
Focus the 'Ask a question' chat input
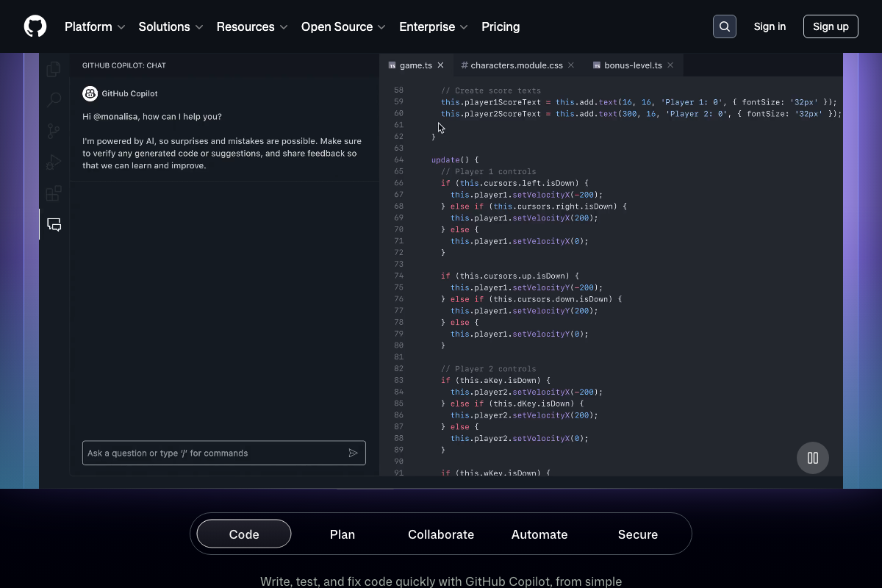pyautogui.click(x=224, y=453)
